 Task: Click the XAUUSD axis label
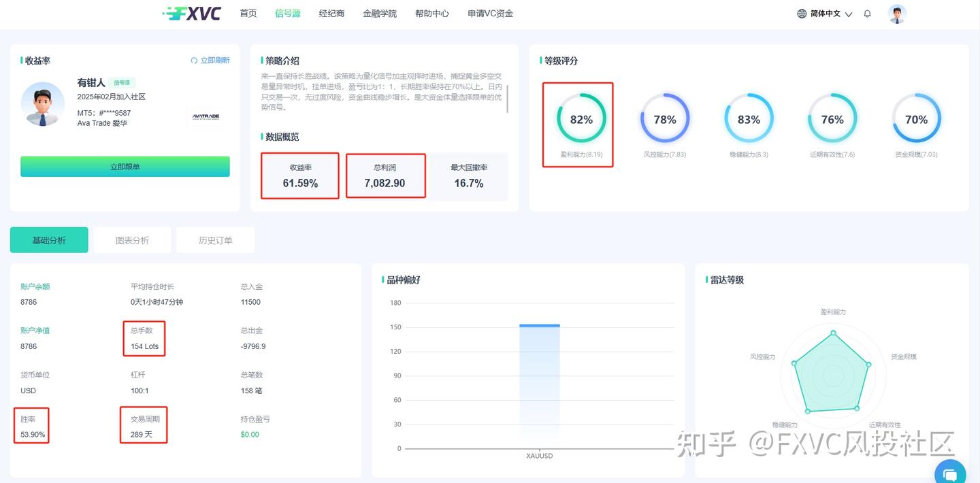tap(540, 456)
